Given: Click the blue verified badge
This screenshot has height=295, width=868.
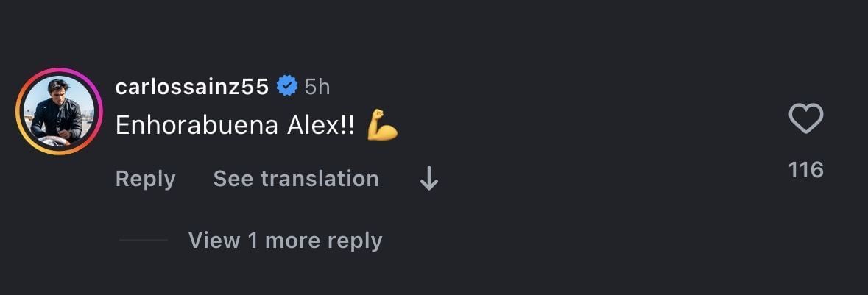Looking at the screenshot, I should [x=286, y=87].
